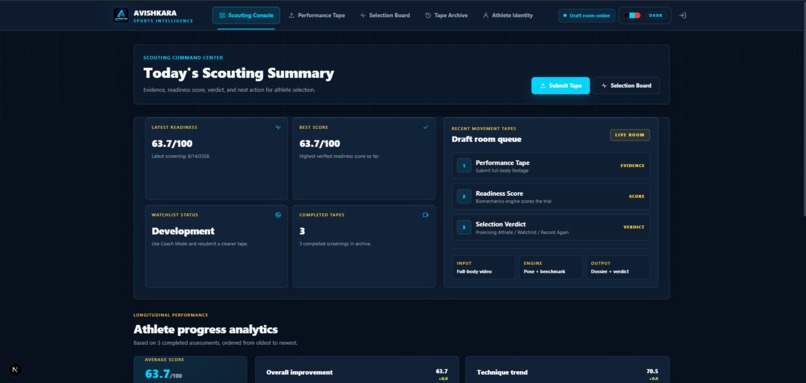806x383 pixels.
Task: Toggle the dark mode switch
Action: [633, 15]
